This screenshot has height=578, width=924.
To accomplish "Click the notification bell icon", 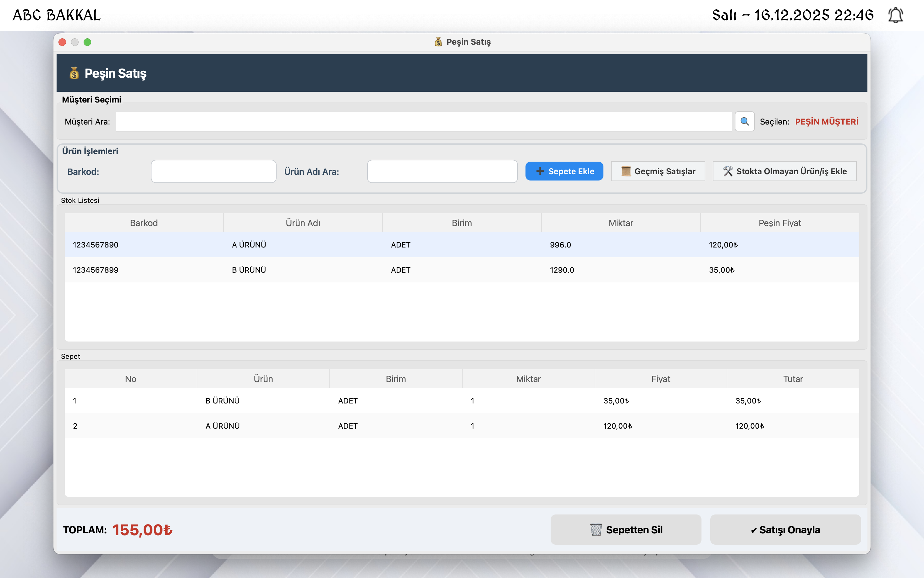I will [x=895, y=15].
